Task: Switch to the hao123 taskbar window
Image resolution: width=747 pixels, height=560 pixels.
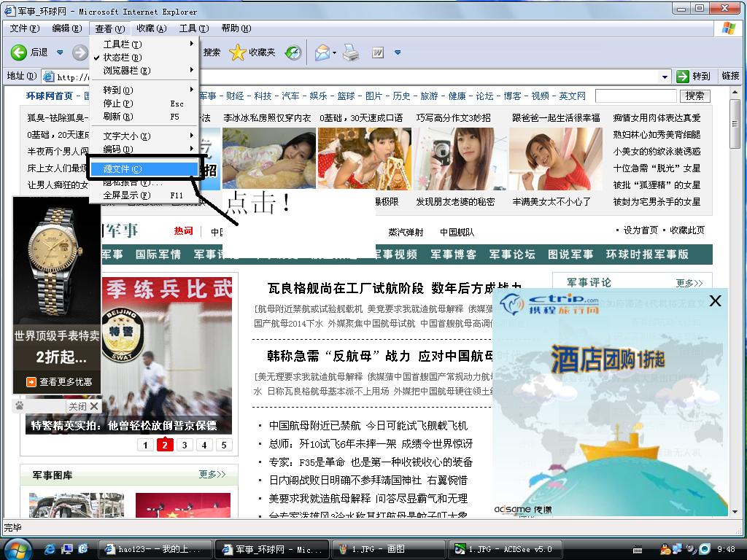Action: (155, 550)
